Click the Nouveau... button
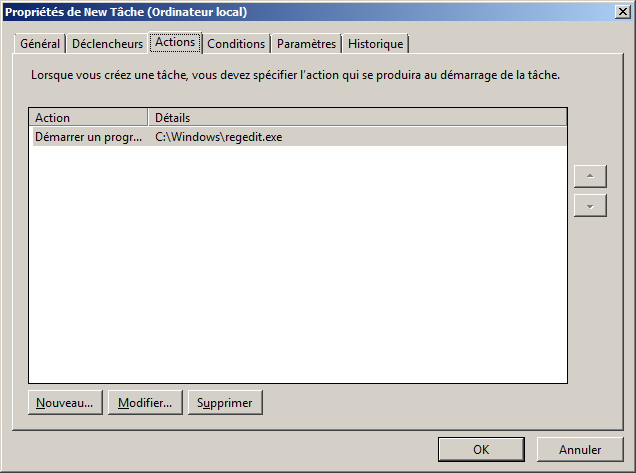The width and height of the screenshot is (636, 473). pyautogui.click(x=65, y=403)
